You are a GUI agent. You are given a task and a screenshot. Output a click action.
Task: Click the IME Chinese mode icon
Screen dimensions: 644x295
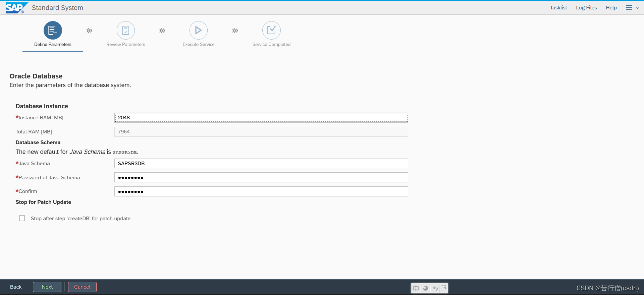pyautogui.click(x=416, y=288)
